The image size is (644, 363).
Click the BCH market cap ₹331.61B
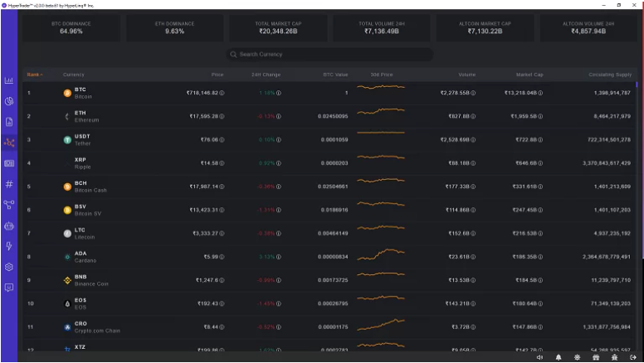[x=524, y=186]
